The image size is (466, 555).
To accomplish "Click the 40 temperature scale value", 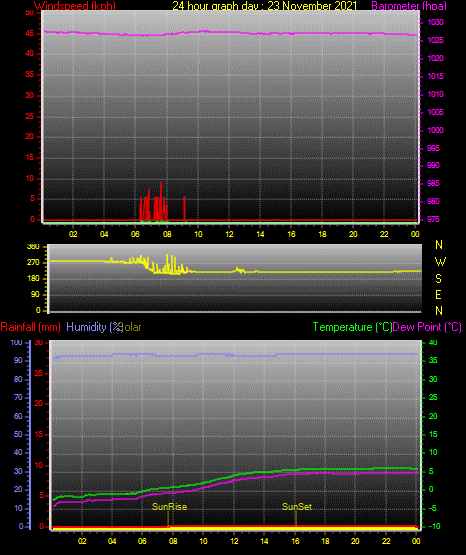I will tap(433, 342).
